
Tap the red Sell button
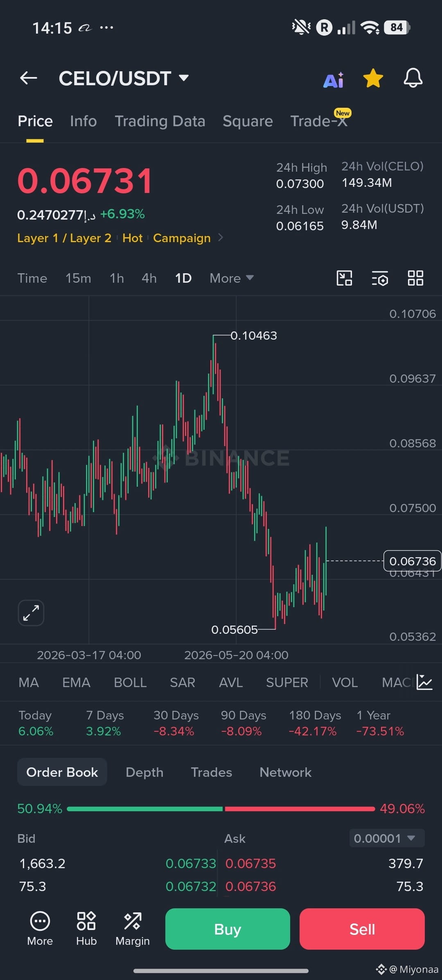point(362,929)
